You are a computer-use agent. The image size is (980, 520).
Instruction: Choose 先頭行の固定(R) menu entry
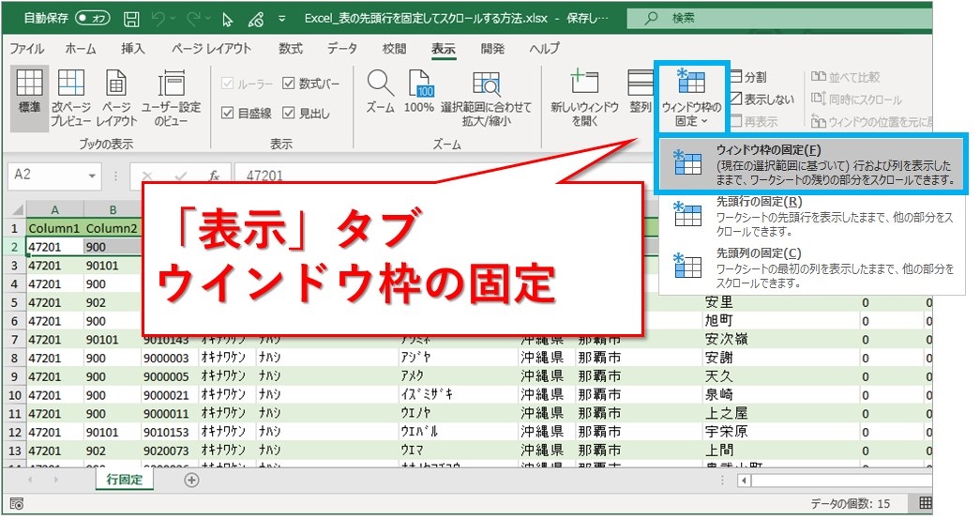(811, 216)
